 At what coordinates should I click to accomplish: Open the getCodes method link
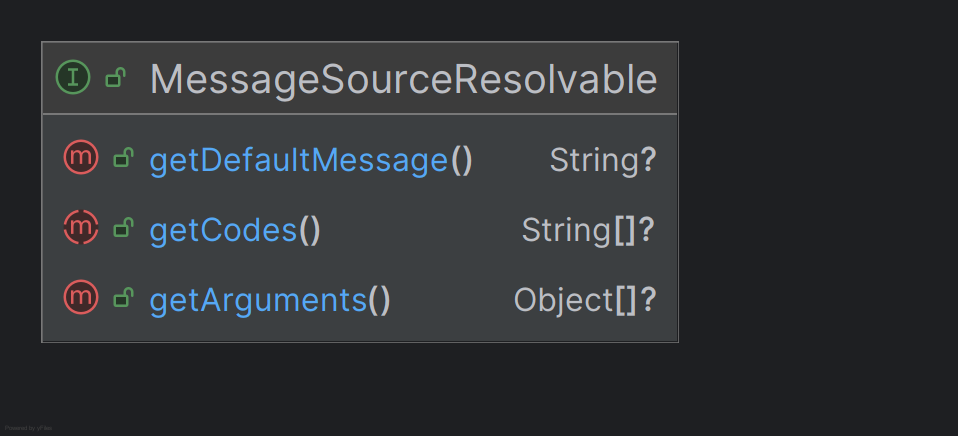223,230
